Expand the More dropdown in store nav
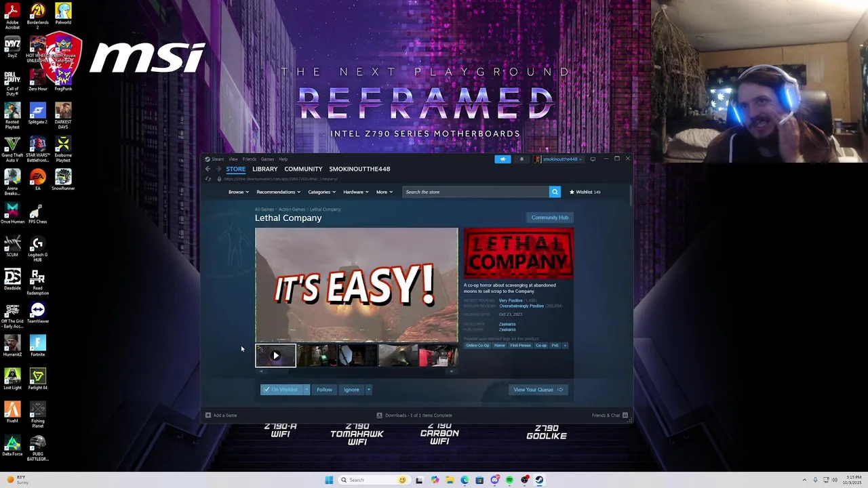Image resolution: width=868 pixels, height=488 pixels. [x=384, y=192]
